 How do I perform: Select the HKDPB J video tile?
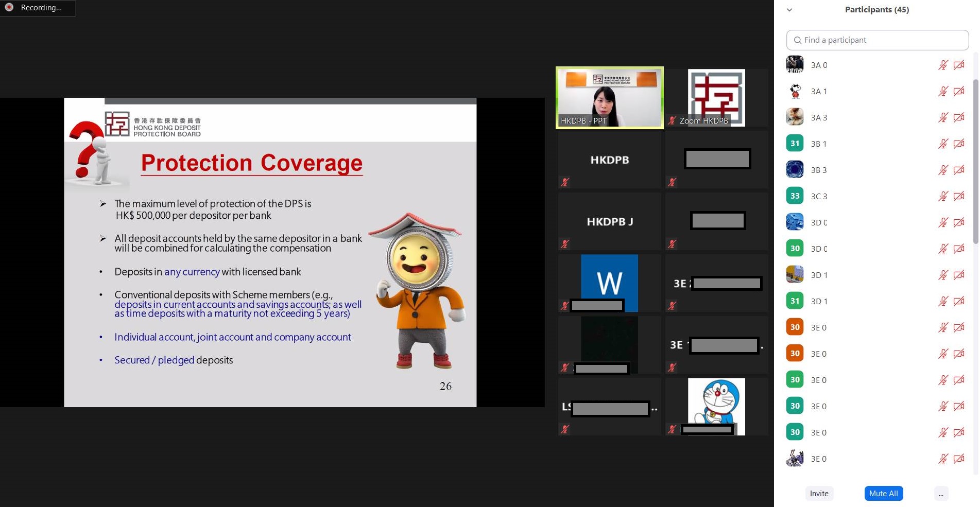point(609,221)
